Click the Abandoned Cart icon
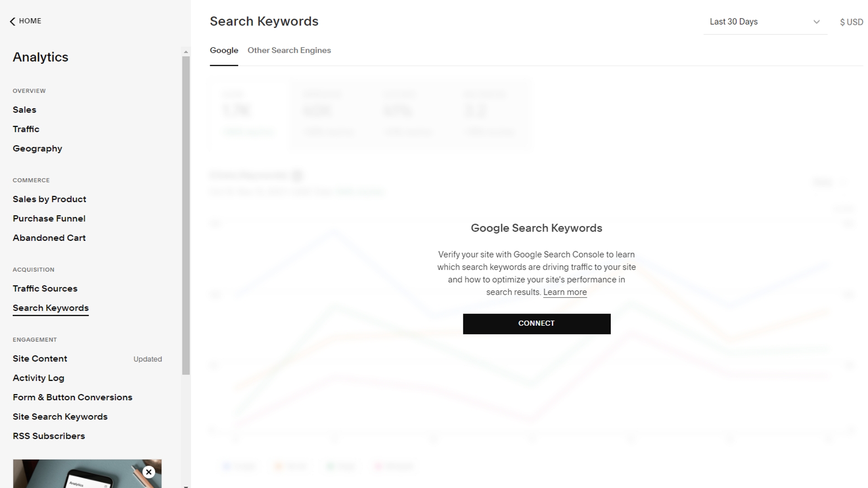This screenshot has width=868, height=488. tap(49, 238)
